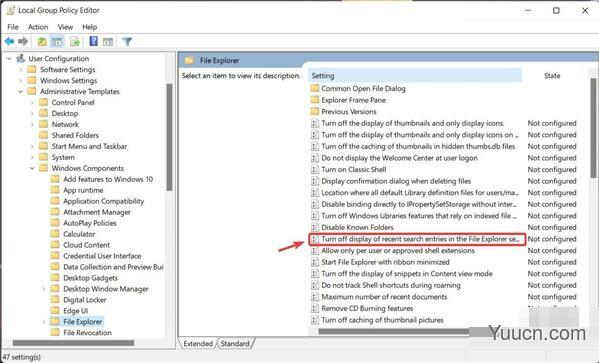This screenshot has width=599, height=363.
Task: Click the User Configuration node icon
Action: click(x=20, y=59)
